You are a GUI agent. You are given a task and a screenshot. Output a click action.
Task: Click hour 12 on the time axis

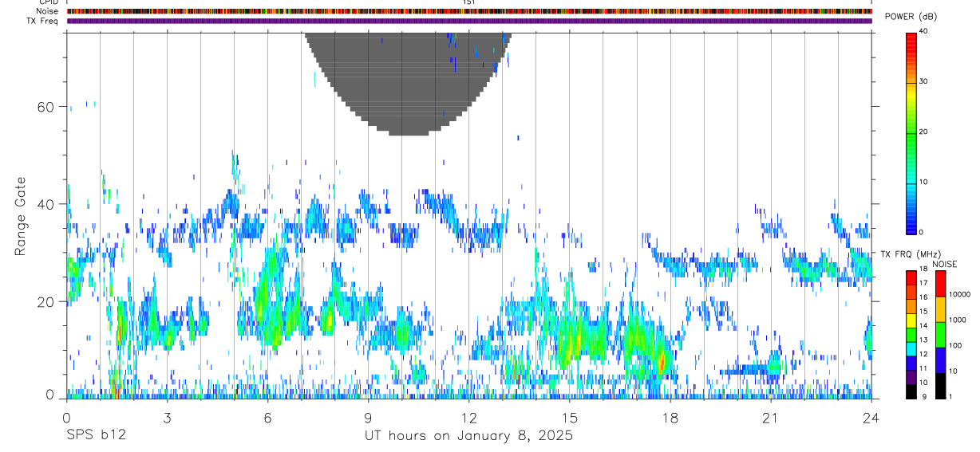[x=469, y=418]
